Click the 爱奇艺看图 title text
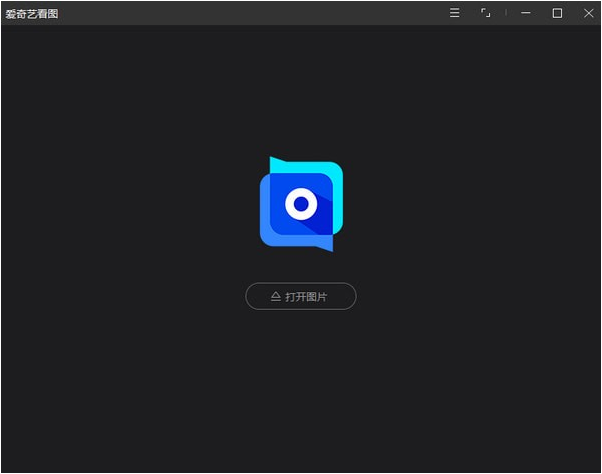The width and height of the screenshot is (602, 474). 31,13
